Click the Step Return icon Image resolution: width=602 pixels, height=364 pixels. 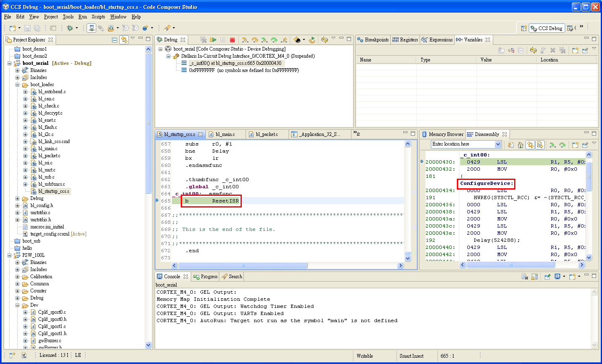click(284, 40)
